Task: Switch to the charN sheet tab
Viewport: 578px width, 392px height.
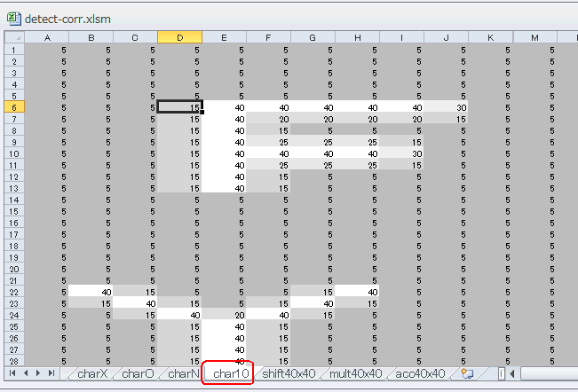Action: [x=183, y=373]
